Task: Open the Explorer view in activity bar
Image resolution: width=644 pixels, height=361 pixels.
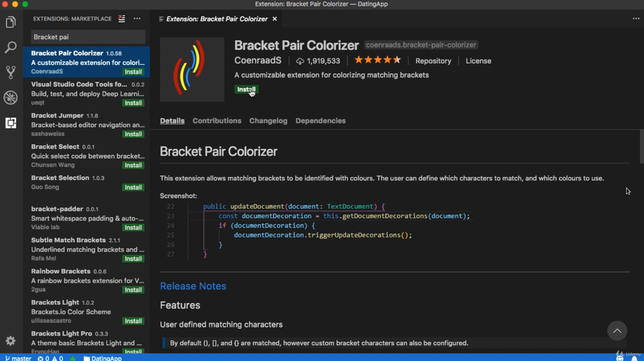Action: click(10, 23)
